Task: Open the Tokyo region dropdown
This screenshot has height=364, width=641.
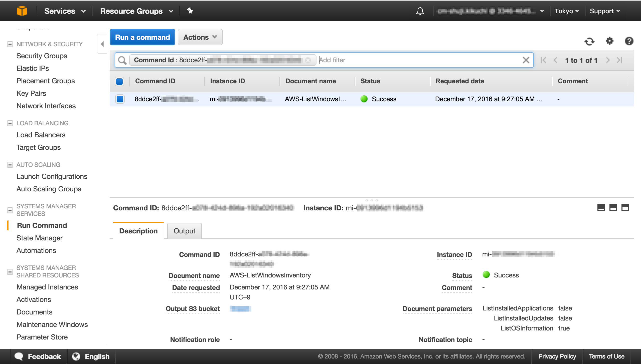Action: (567, 11)
